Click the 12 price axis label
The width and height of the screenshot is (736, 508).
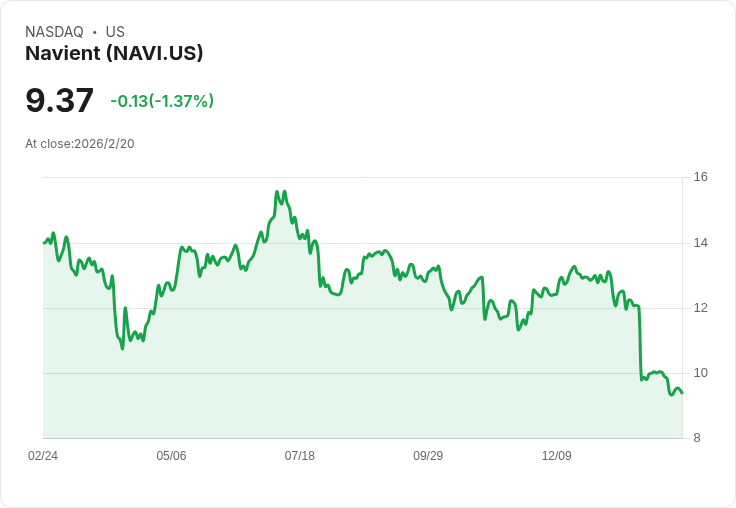700,308
